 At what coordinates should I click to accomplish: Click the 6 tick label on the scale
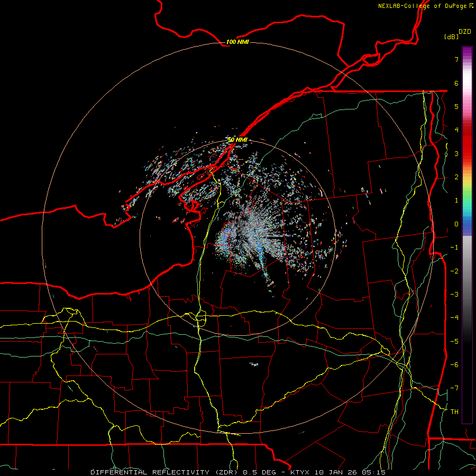(456, 83)
